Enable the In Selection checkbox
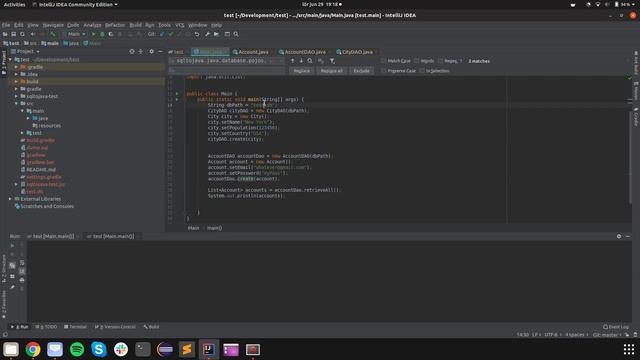The image size is (640, 360). point(422,71)
